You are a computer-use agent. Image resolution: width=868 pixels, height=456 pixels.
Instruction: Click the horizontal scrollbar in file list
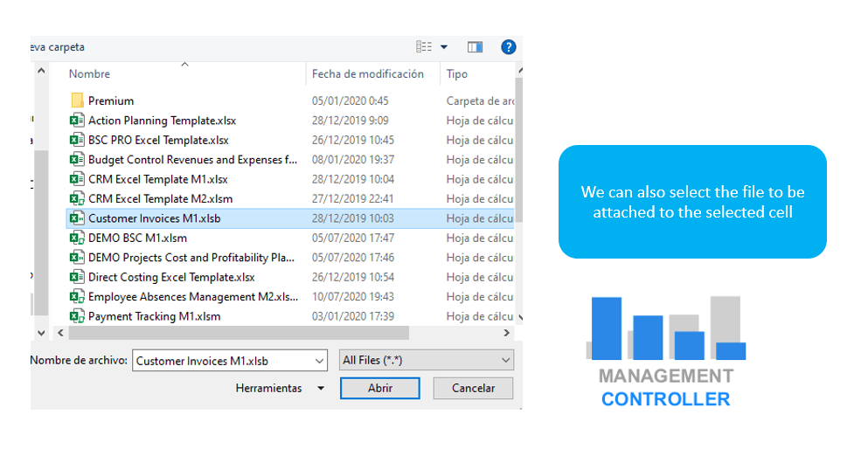pyautogui.click(x=238, y=333)
